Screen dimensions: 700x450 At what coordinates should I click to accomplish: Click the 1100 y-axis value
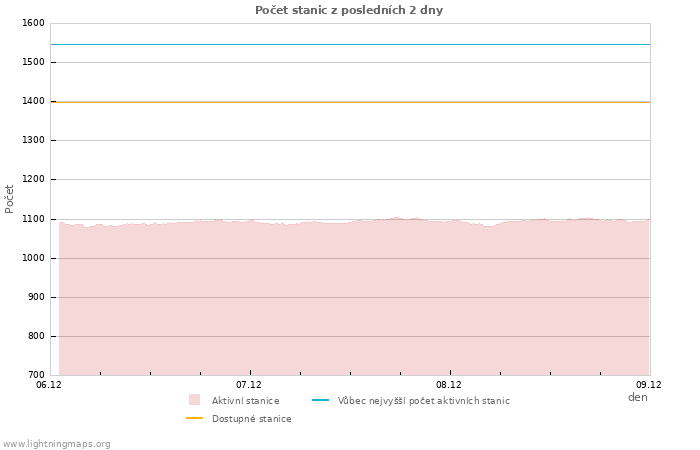33,219
